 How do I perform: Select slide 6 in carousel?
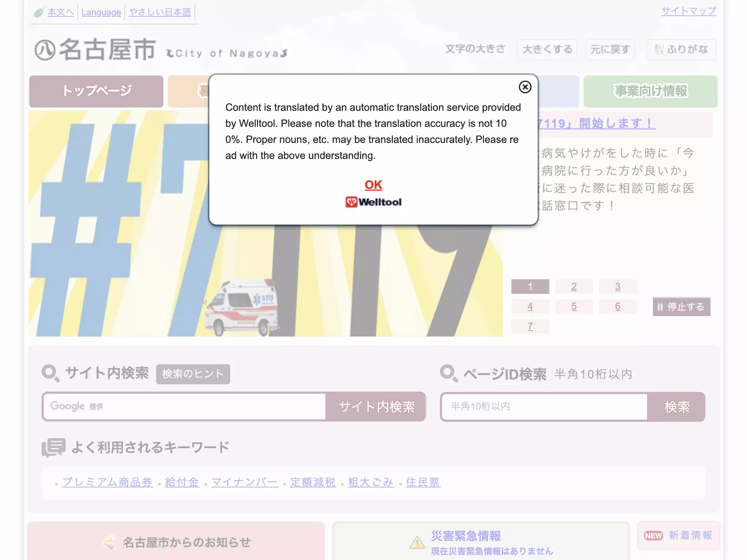[x=618, y=306]
